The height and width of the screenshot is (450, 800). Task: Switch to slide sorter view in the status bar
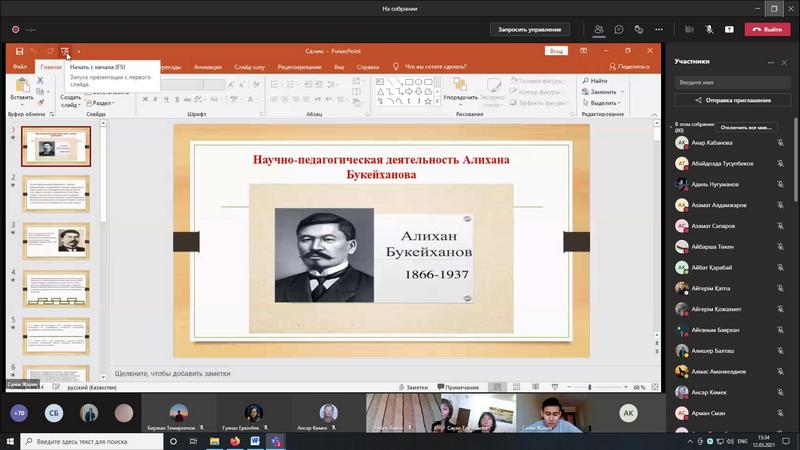516,387
